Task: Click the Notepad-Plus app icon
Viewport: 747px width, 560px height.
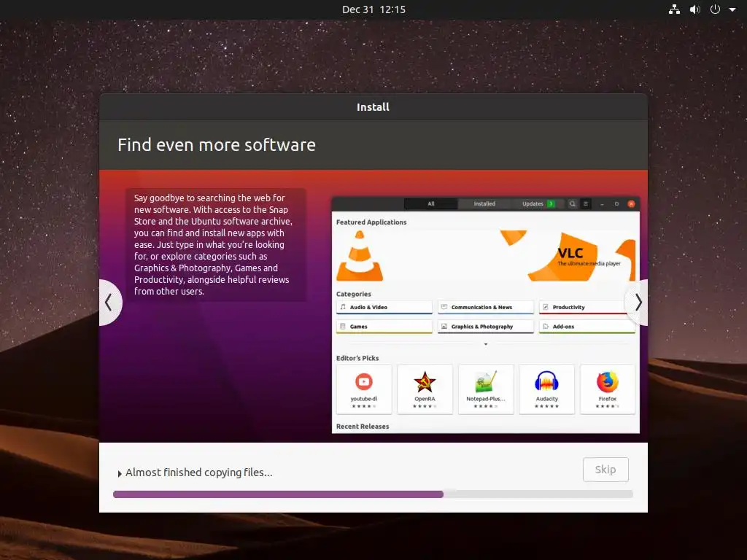Action: click(x=486, y=381)
